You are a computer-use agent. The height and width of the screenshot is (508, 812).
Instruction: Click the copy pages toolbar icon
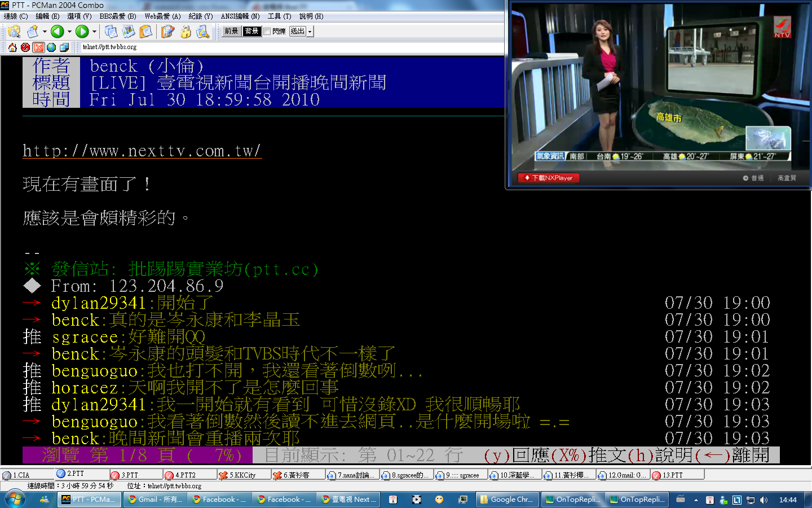tap(111, 32)
